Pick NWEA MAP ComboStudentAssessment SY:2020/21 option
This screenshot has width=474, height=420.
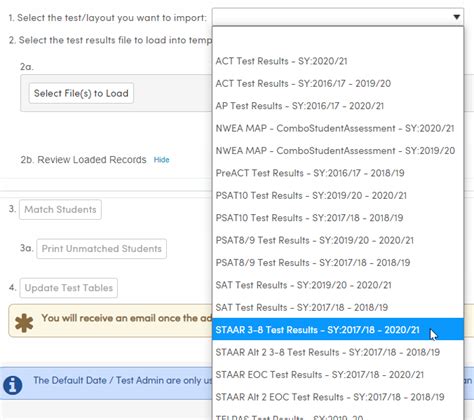(338, 128)
